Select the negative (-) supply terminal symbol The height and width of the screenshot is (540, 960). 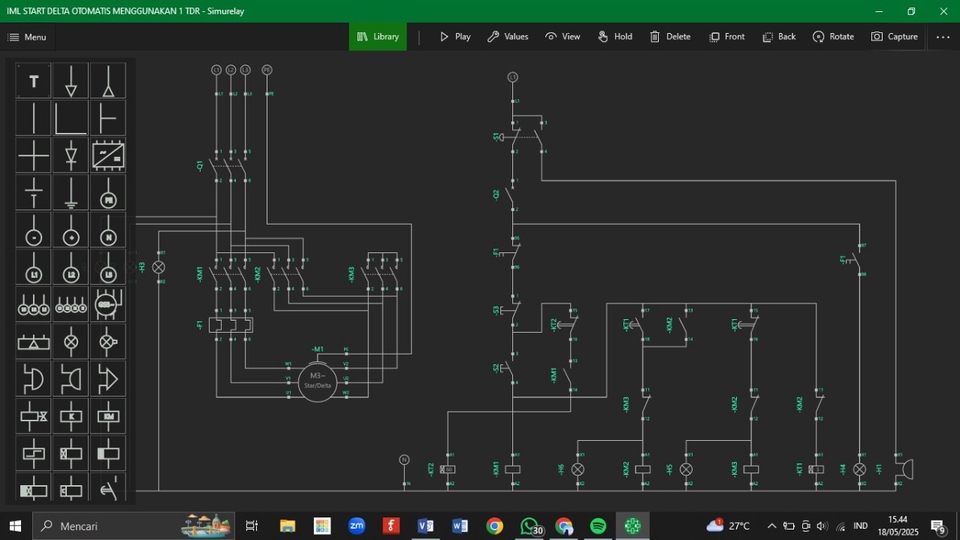pyautogui.click(x=34, y=230)
